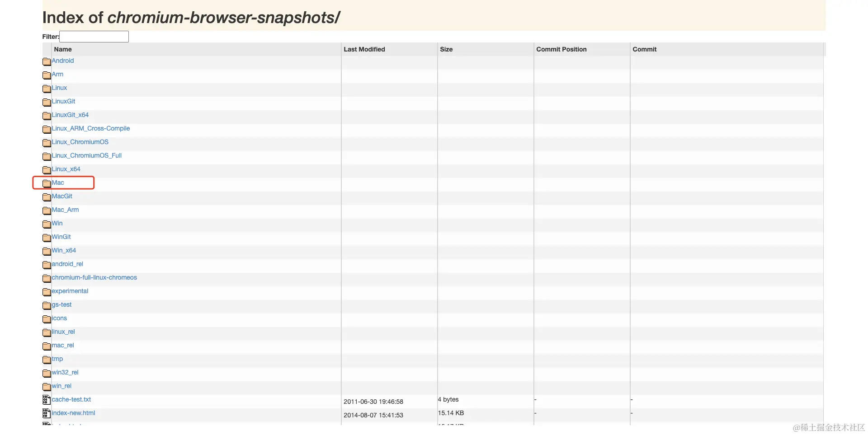Open the Linux_ARM_Cross-Compile directory link

[91, 128]
